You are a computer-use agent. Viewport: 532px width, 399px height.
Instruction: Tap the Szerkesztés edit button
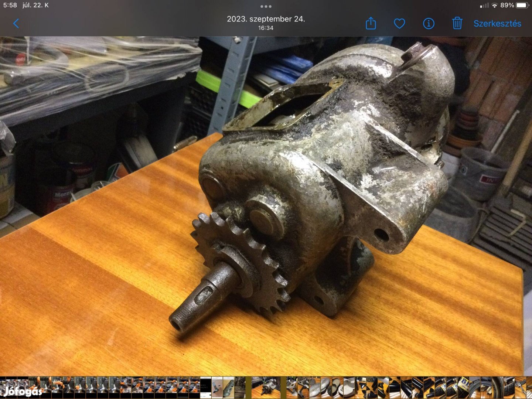click(x=497, y=24)
